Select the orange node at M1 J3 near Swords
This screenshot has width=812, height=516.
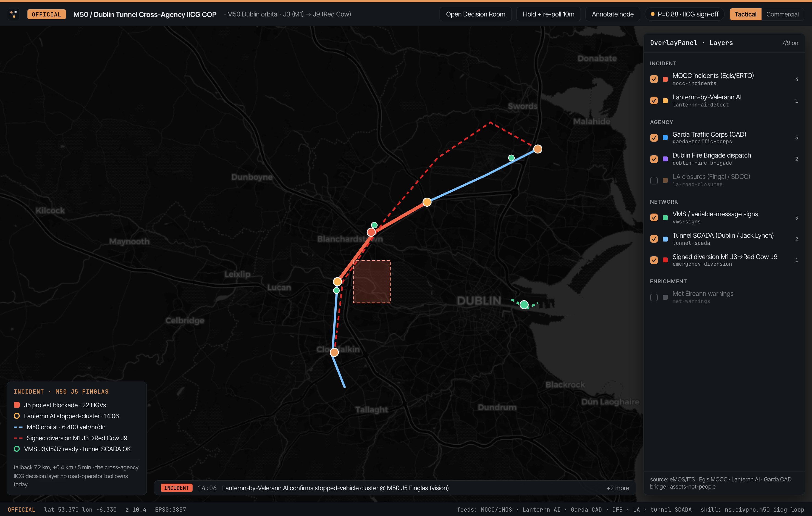pyautogui.click(x=537, y=149)
